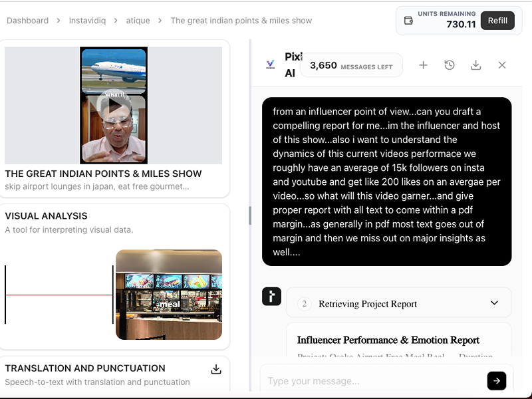Start a new conversation with the plus icon

pyautogui.click(x=423, y=65)
